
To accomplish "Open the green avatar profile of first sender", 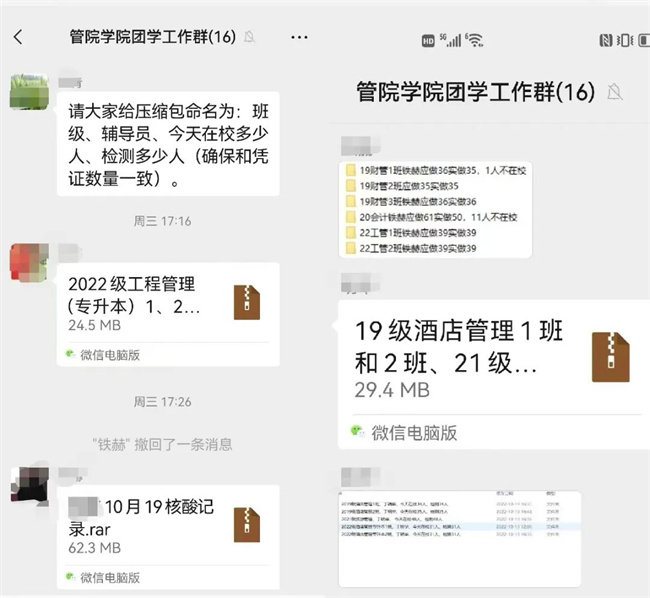I will [29, 94].
